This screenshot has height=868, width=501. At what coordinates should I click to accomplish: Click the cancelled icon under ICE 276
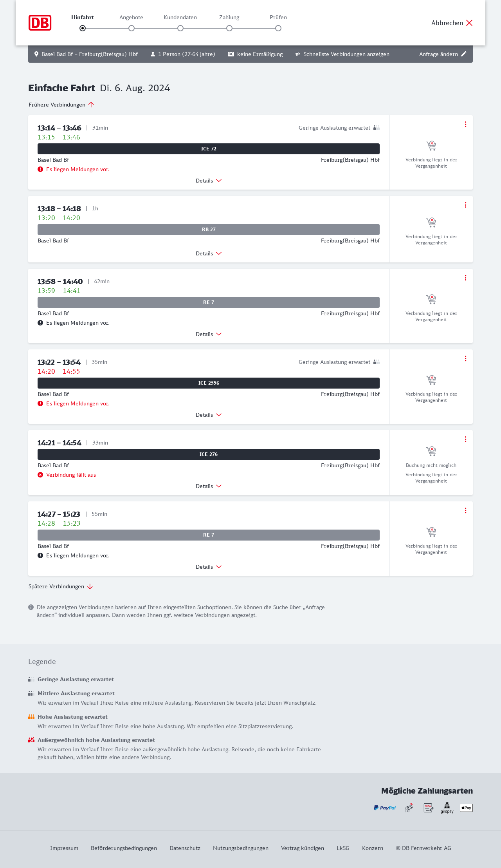click(40, 475)
